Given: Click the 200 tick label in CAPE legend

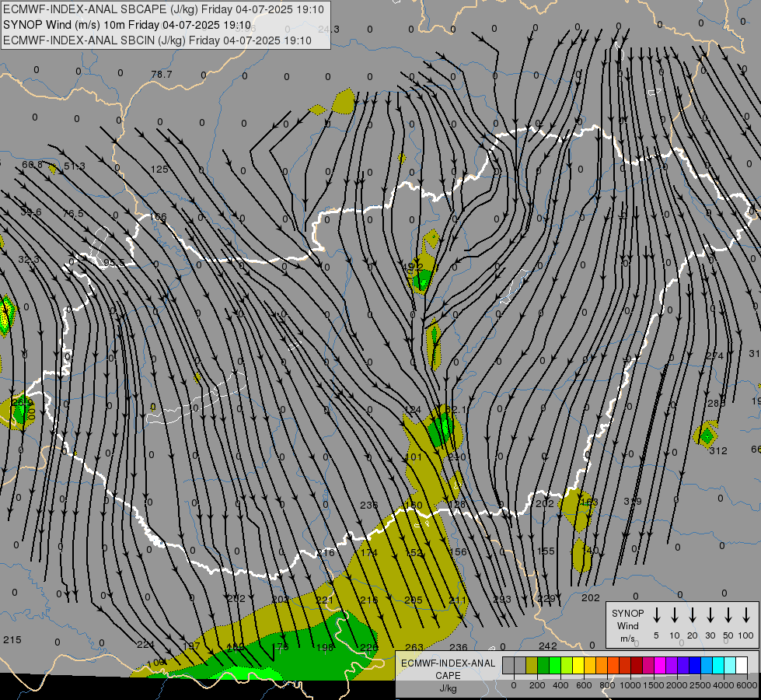Looking at the screenshot, I should point(537,685).
